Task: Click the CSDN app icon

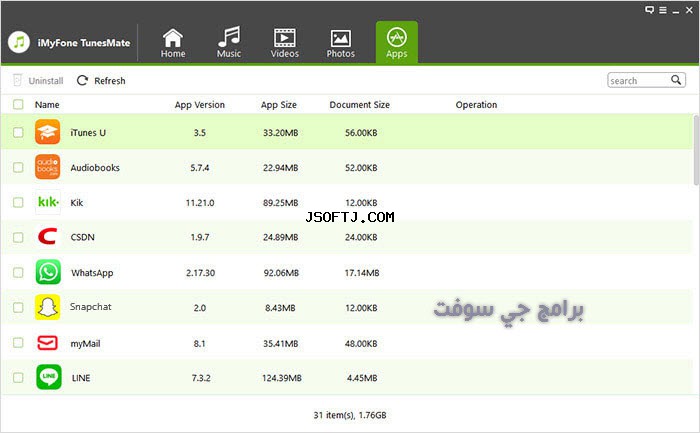Action: point(48,237)
